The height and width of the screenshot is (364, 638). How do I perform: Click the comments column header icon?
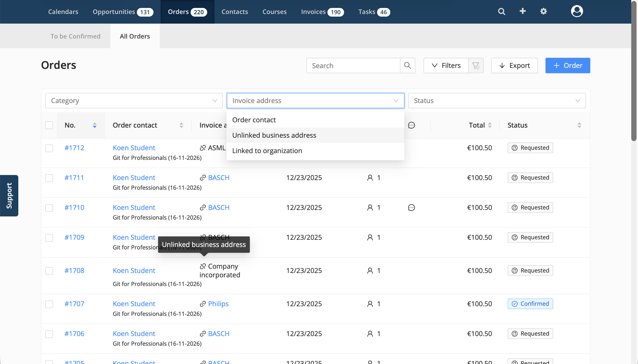[411, 125]
